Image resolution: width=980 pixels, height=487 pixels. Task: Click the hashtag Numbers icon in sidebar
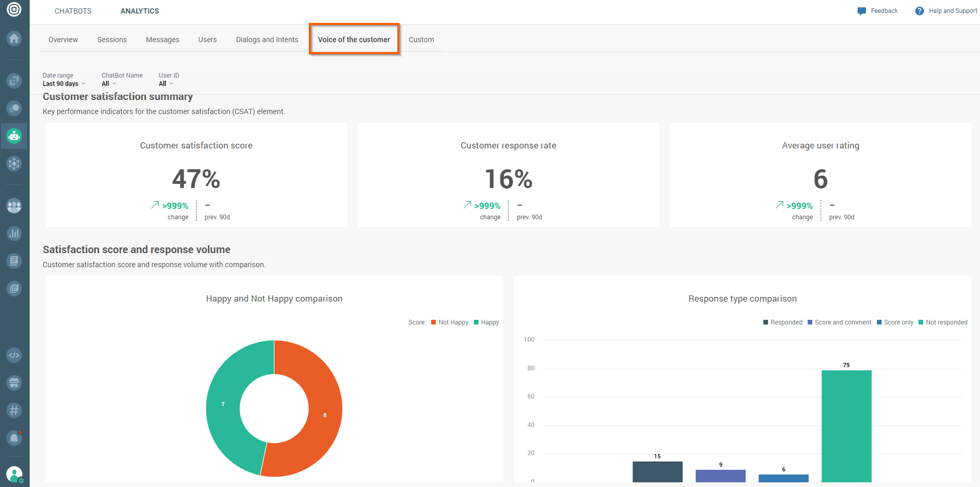(x=14, y=410)
